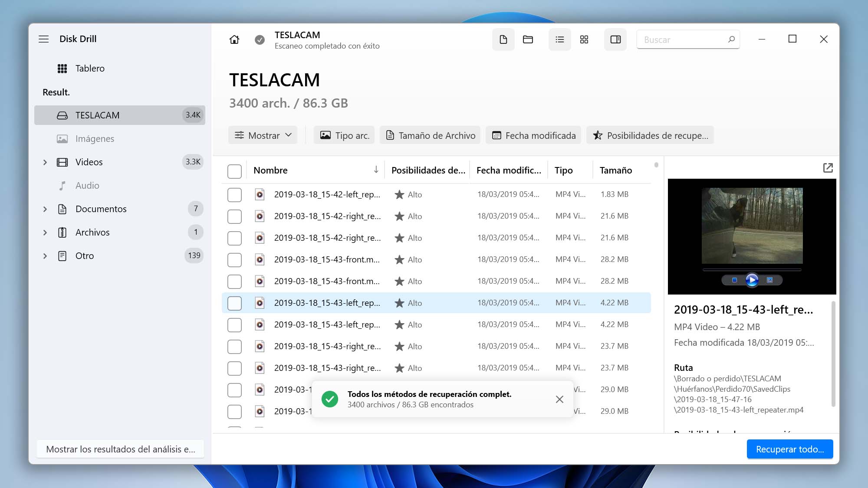Image resolution: width=868 pixels, height=488 pixels.
Task: Click the preview panel vertical scrollbar
Action: point(833,354)
